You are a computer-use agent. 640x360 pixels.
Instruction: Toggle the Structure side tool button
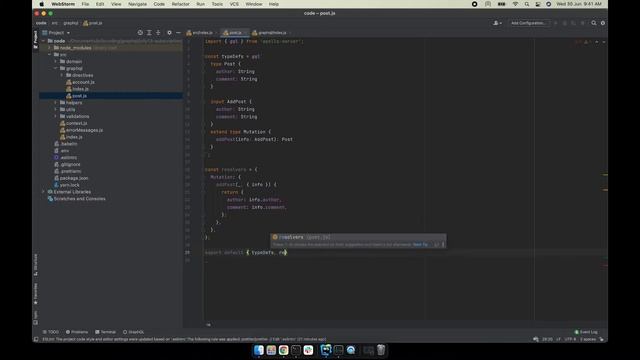(36, 264)
